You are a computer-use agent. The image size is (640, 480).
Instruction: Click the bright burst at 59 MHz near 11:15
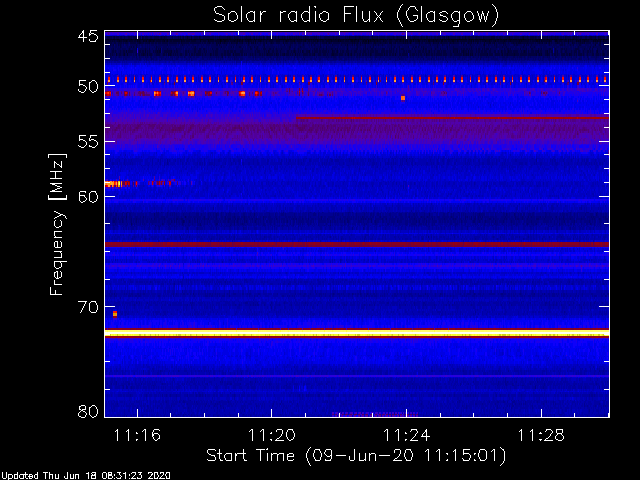coord(113,184)
